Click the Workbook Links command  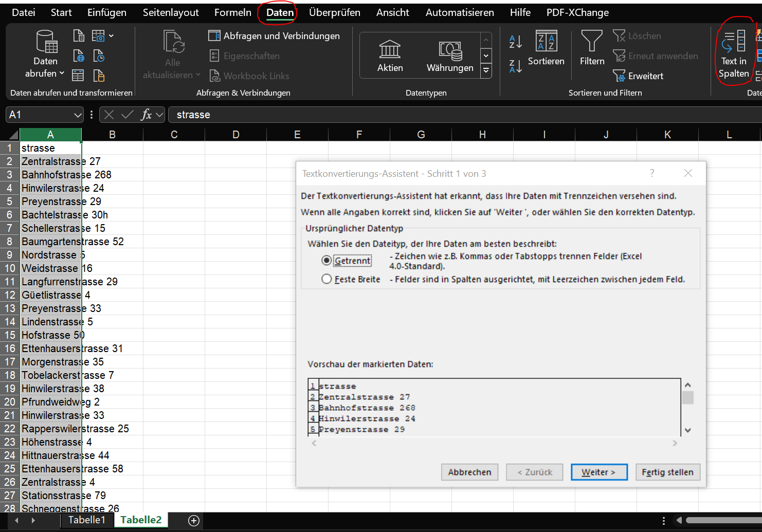pyautogui.click(x=249, y=76)
